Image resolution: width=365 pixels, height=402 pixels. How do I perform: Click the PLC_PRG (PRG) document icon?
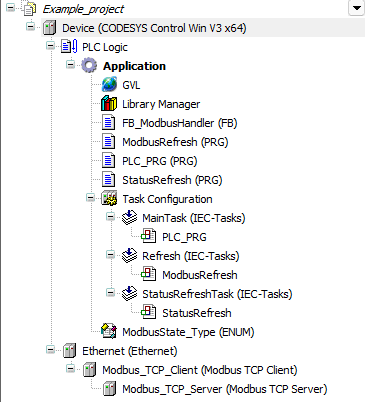[x=109, y=161]
